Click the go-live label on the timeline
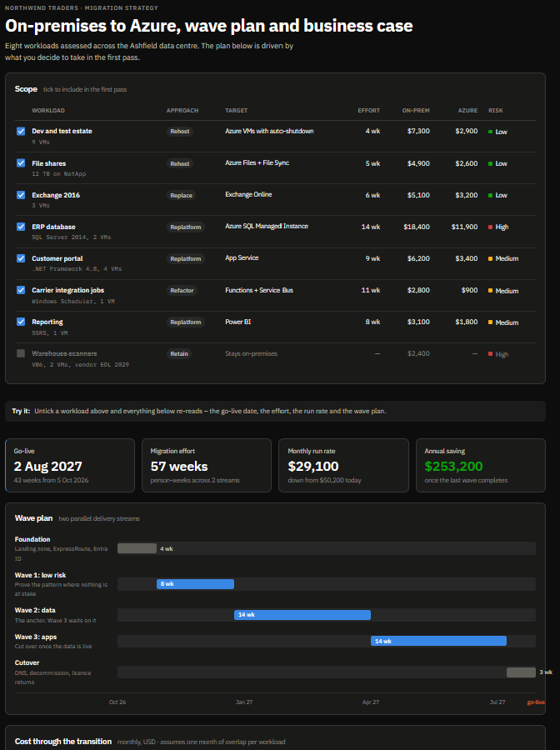560x750 pixels. tap(536, 702)
